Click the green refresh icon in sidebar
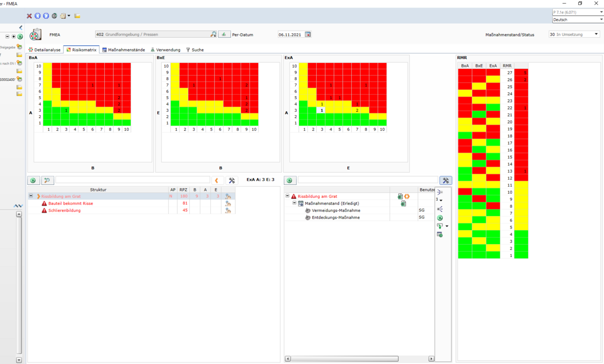This screenshot has width=604, height=364. 20,37
